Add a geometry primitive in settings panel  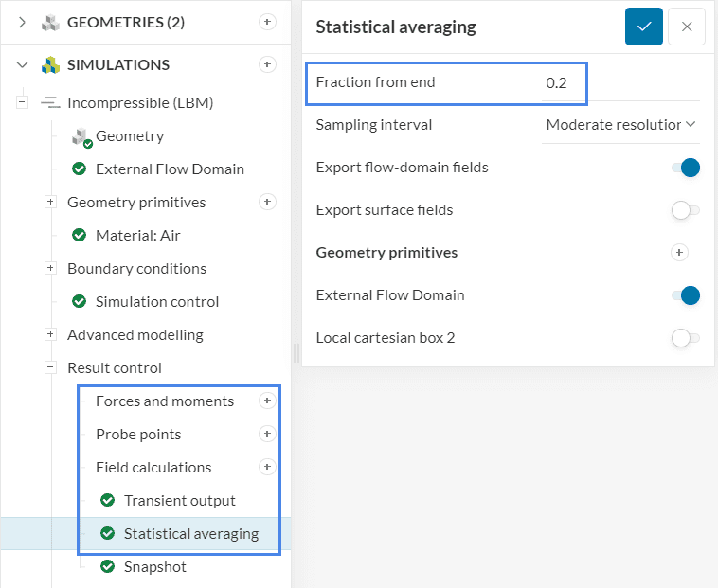click(x=678, y=253)
